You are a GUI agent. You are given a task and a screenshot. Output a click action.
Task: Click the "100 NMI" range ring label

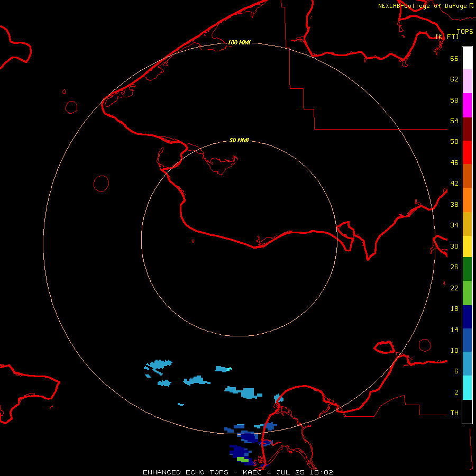tap(239, 42)
